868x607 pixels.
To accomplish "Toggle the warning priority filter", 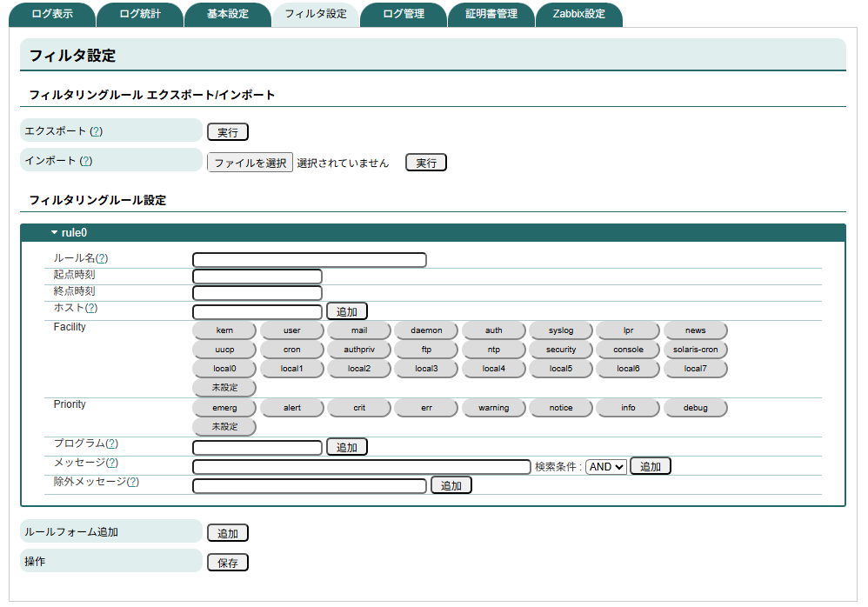I will click(x=493, y=407).
